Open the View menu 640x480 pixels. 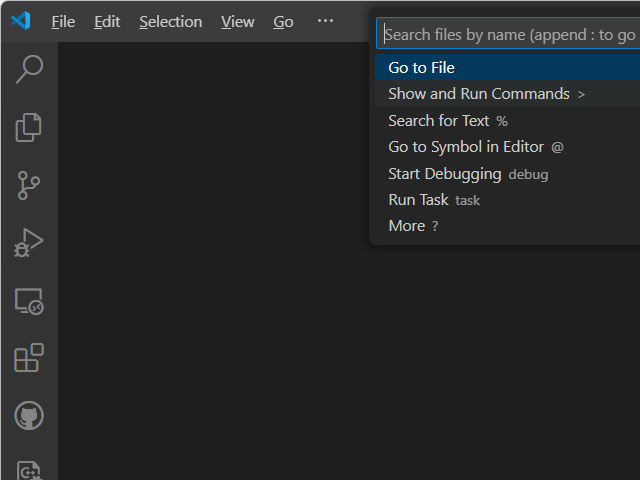point(237,21)
